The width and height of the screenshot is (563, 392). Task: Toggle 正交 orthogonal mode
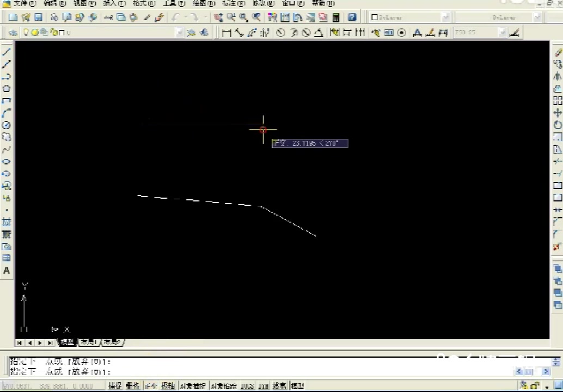tap(150, 385)
